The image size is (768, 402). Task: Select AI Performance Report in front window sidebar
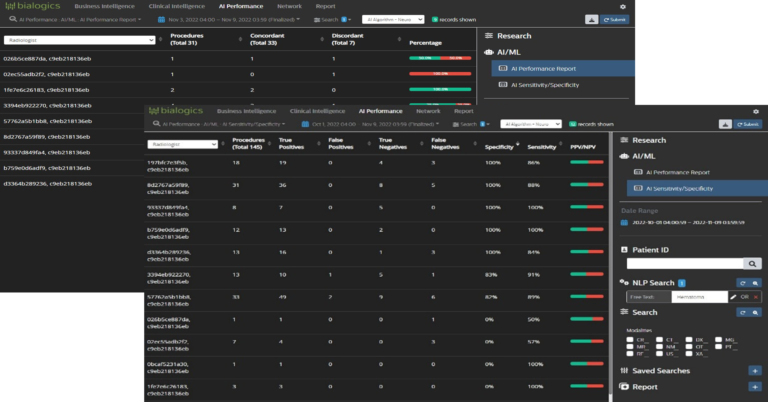677,172
